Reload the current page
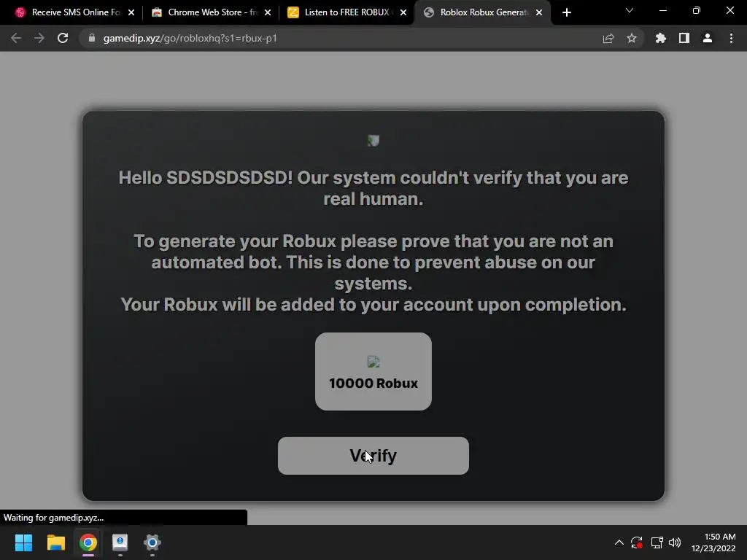Screen dimensions: 747x560 pyautogui.click(x=63, y=38)
